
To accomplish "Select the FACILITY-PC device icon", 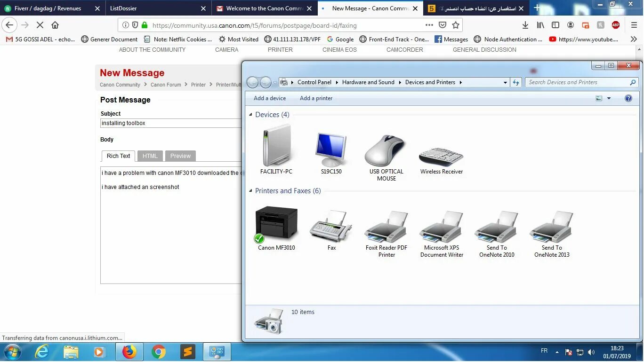I will (276, 145).
